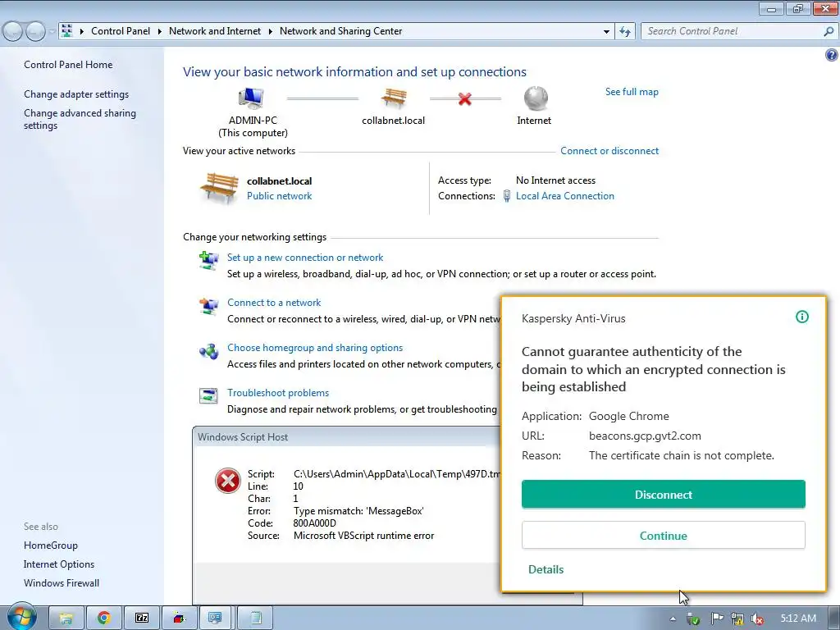
Task: Click the network tray icon with warning
Action: point(737,619)
